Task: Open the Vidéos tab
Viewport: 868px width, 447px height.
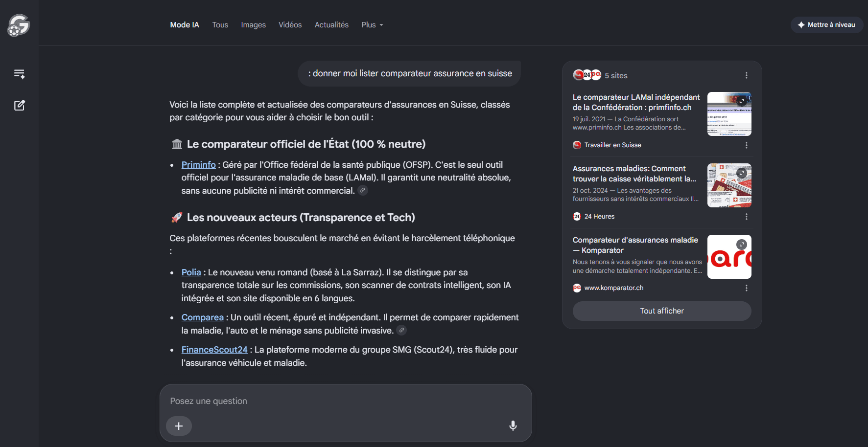Action: click(x=290, y=25)
